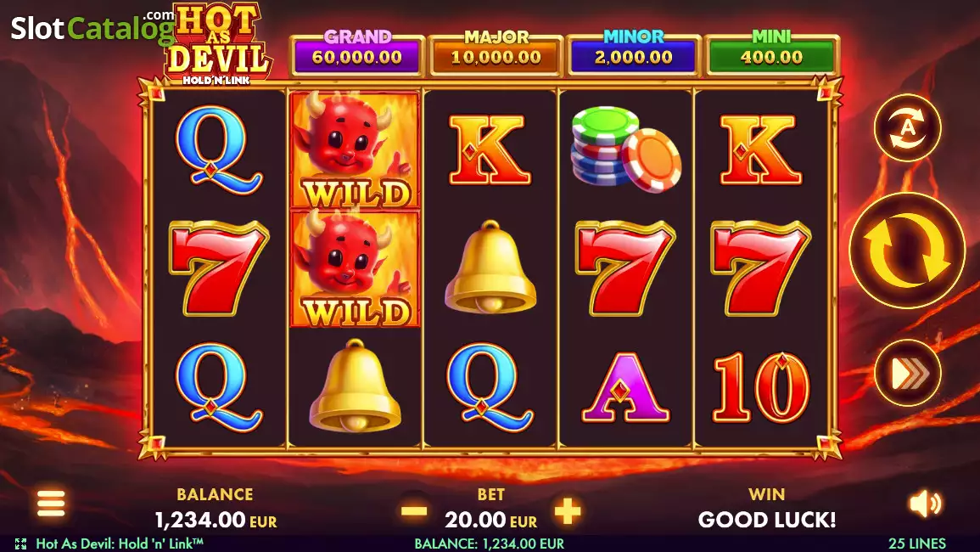Click the 20.00 EUR bet amount
980x552 pixels.
tap(490, 520)
